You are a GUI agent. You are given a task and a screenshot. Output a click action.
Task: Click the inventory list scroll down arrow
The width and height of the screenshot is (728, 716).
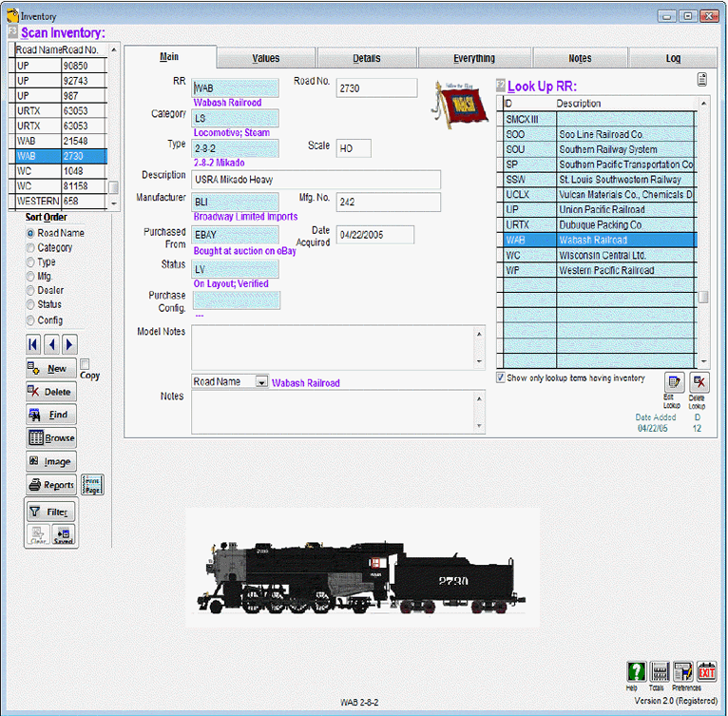[x=114, y=203]
